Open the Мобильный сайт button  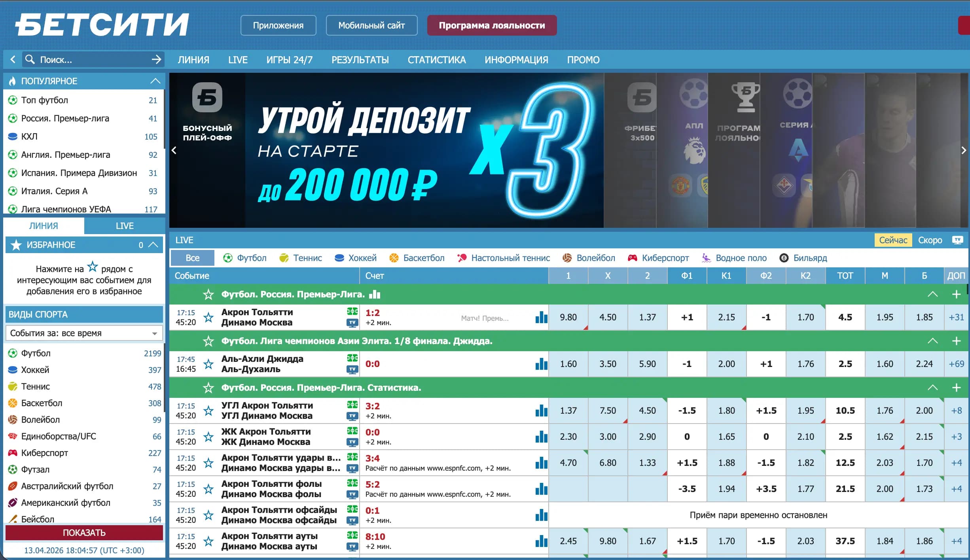coord(371,25)
